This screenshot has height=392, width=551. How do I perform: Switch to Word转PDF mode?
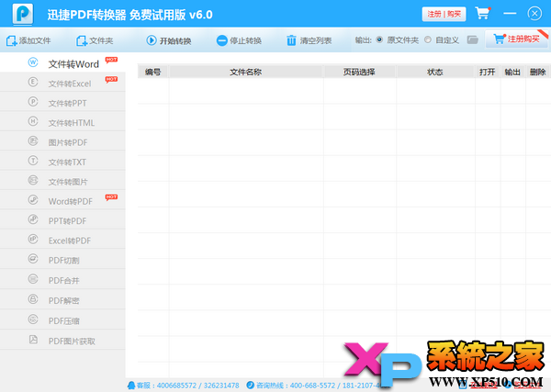point(62,200)
